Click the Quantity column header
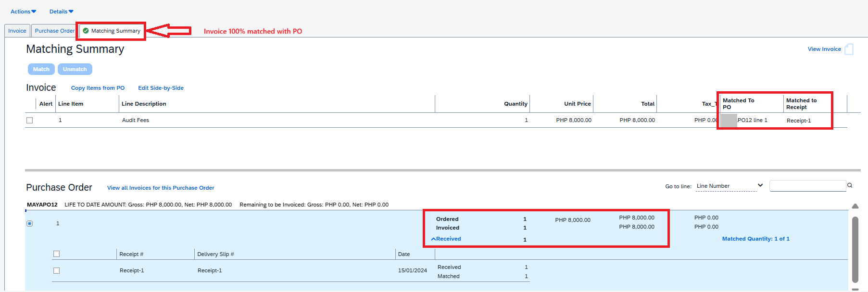The image size is (868, 292). click(516, 104)
